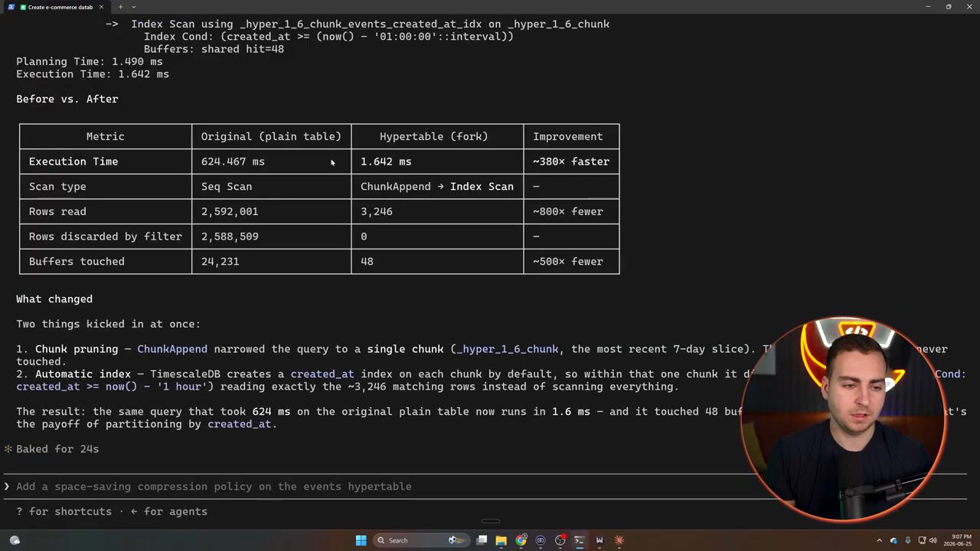The width and height of the screenshot is (980, 551).
Task: Click the 'What changed' heading
Action: 54,299
